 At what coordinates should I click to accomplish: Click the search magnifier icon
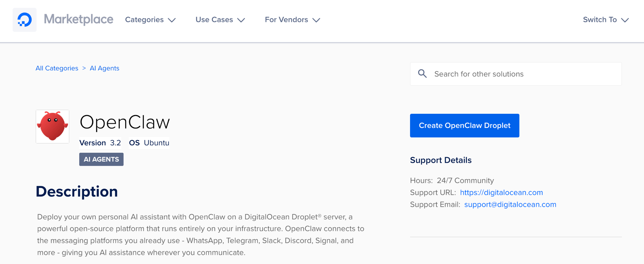coord(422,74)
